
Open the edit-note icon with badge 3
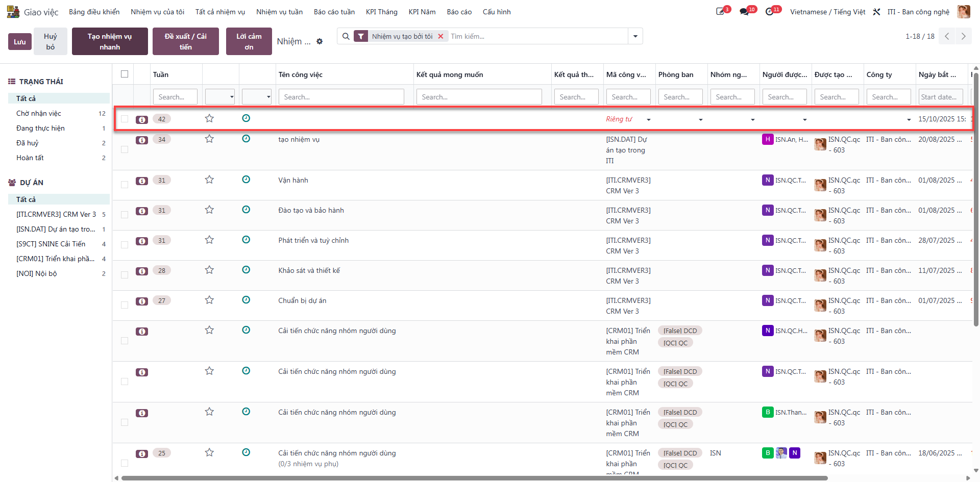(720, 12)
